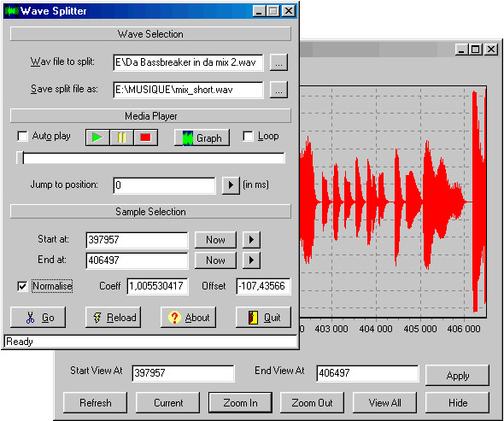This screenshot has height=421, width=504.
Task: Open the About dialog with question mark
Action: tap(188, 318)
